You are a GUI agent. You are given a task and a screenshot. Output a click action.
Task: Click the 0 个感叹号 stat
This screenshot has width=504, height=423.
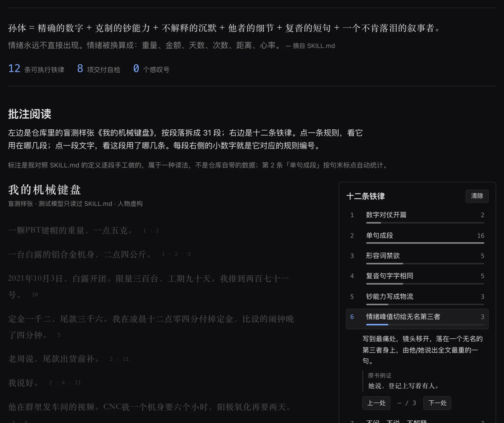click(151, 69)
